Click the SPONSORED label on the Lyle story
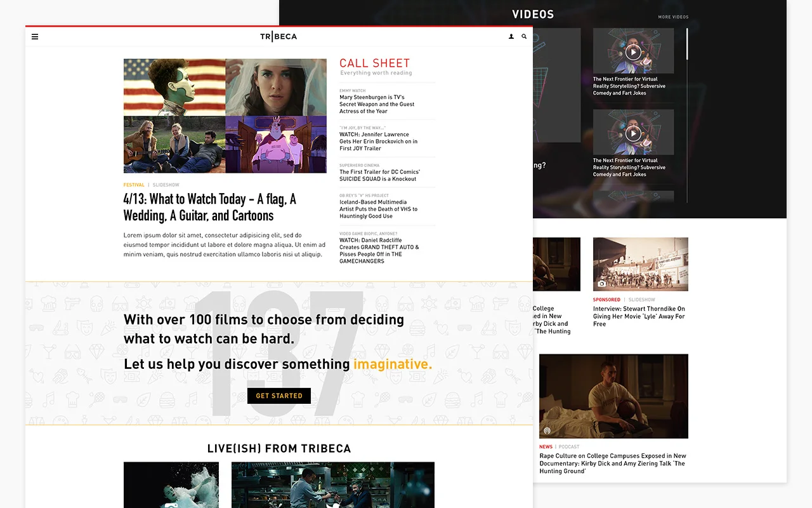 tap(606, 299)
